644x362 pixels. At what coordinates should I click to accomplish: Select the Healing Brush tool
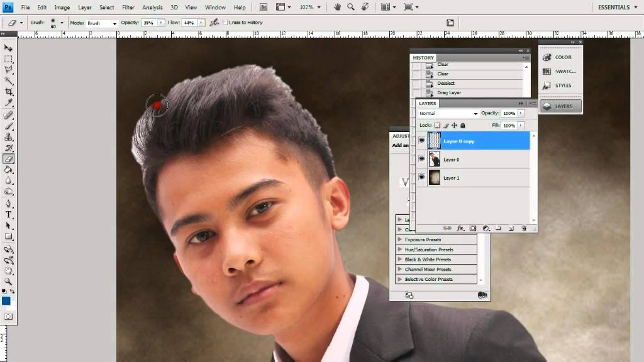click(x=8, y=115)
